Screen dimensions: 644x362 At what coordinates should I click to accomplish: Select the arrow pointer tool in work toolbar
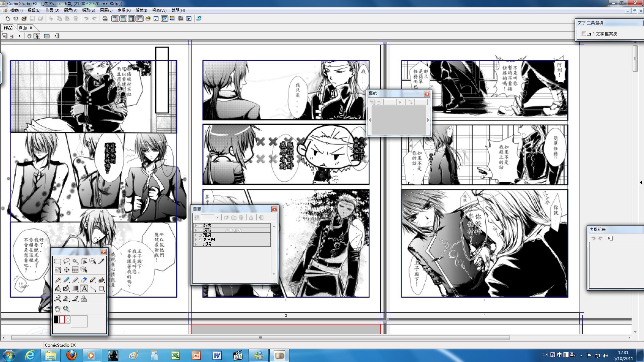37,36
